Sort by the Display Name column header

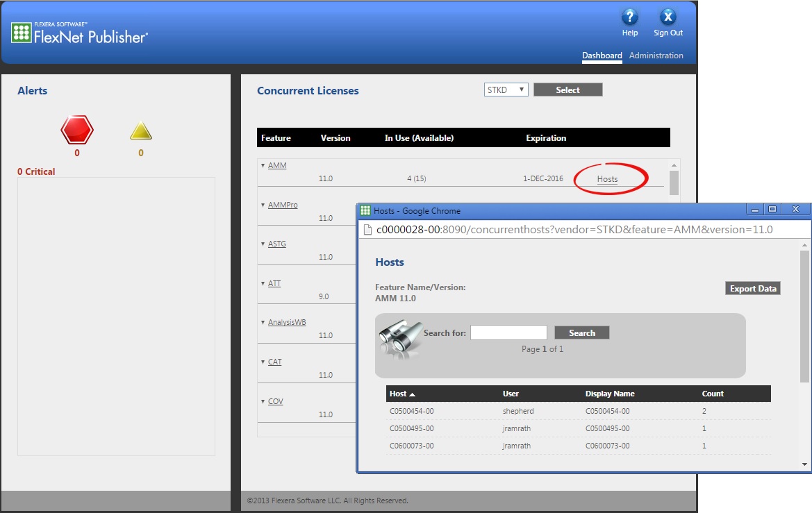point(610,394)
